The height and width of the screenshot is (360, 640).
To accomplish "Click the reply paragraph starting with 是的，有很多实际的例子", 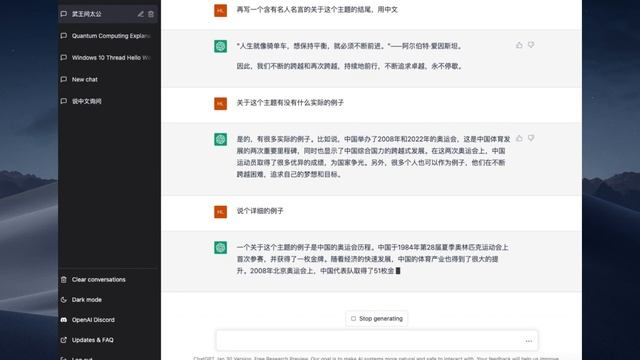I will [373, 157].
